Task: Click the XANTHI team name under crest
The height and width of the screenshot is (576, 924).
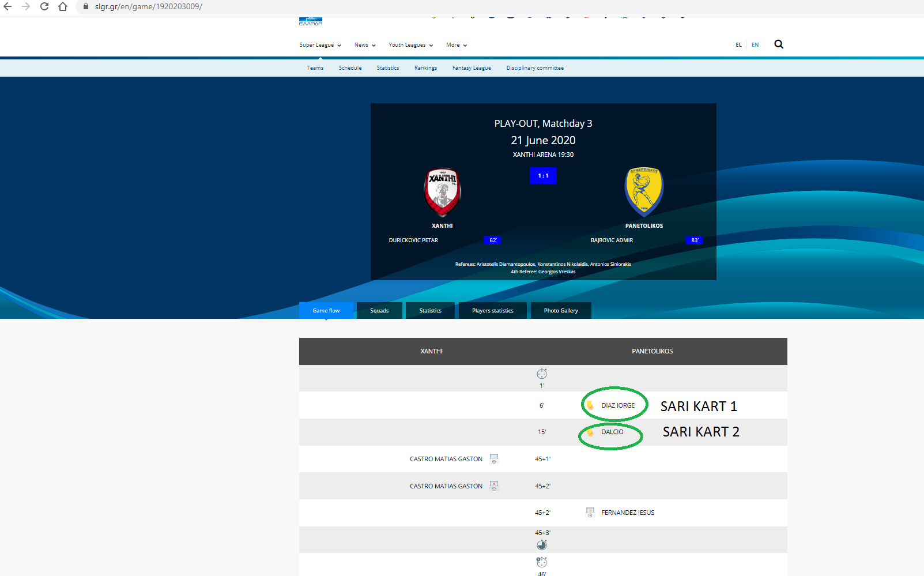Action: click(x=442, y=226)
